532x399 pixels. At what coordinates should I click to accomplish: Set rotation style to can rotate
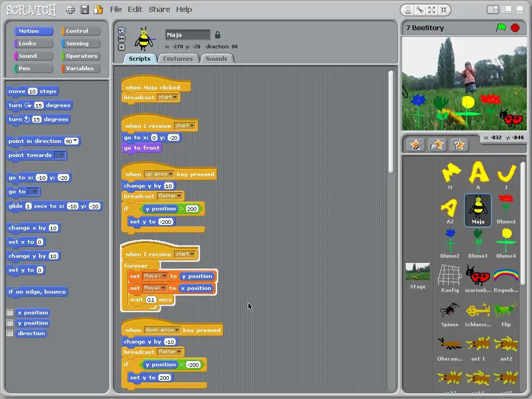pyautogui.click(x=122, y=31)
